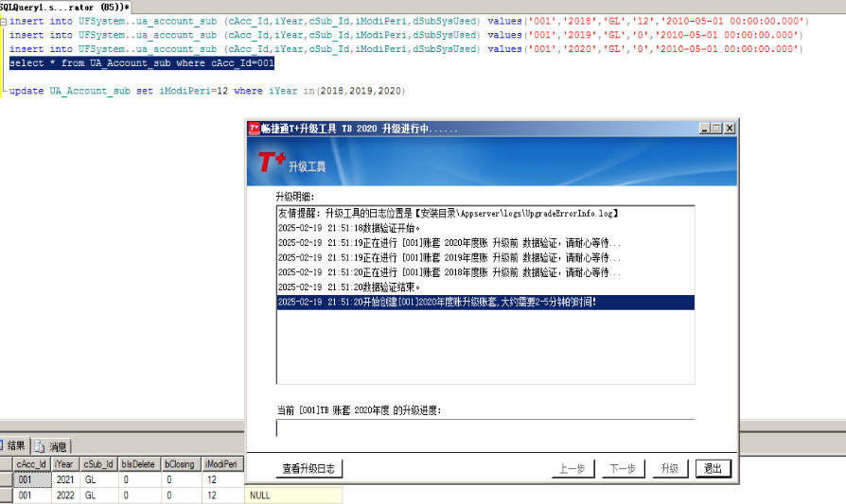
Task: Click the update UA_Account_sub statement line
Action: click(x=207, y=91)
